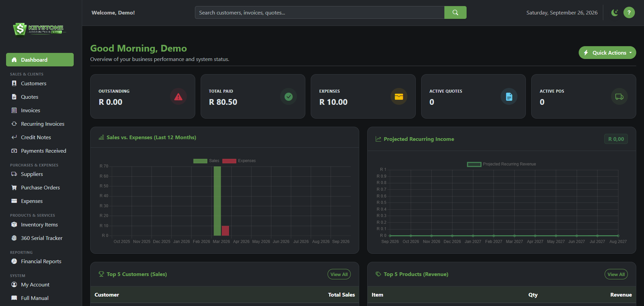Click the Active POs truck icon
Viewport: 644px width, 306px height.
click(619, 97)
